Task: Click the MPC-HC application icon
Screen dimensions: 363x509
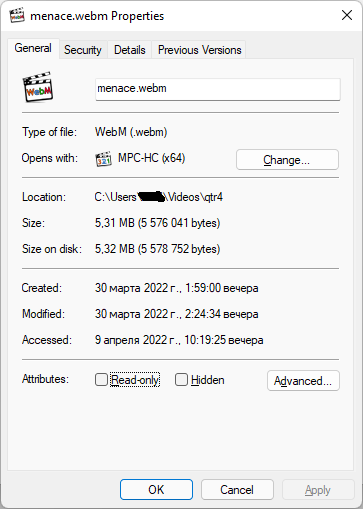Action: coord(103,159)
